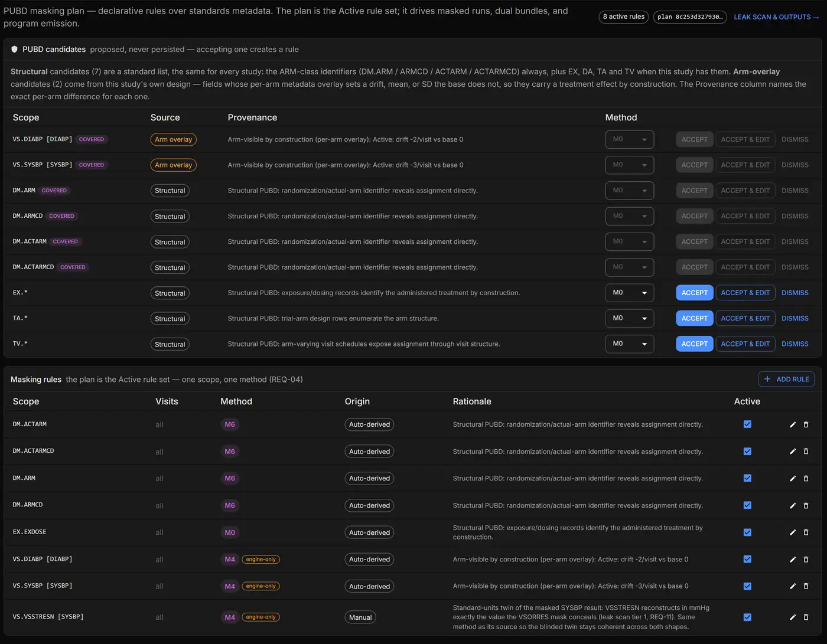Viewport: 827px width, 644px height.
Task: Delete the EX.EXDOSE masking rule
Action: 806,532
